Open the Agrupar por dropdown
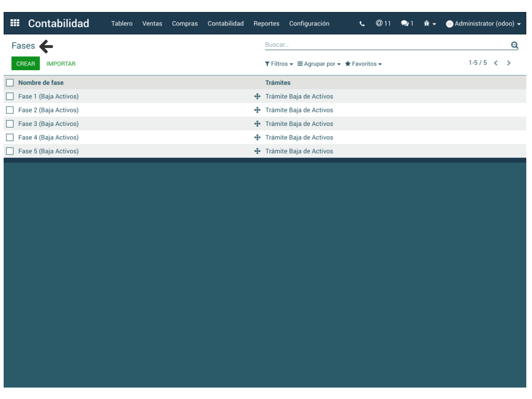This screenshot has height=399, width=532. 319,64
